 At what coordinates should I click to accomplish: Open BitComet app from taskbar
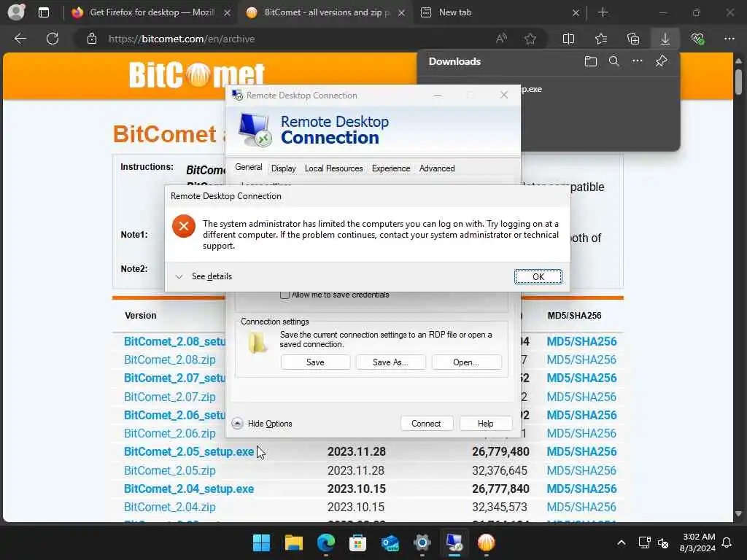tap(487, 542)
